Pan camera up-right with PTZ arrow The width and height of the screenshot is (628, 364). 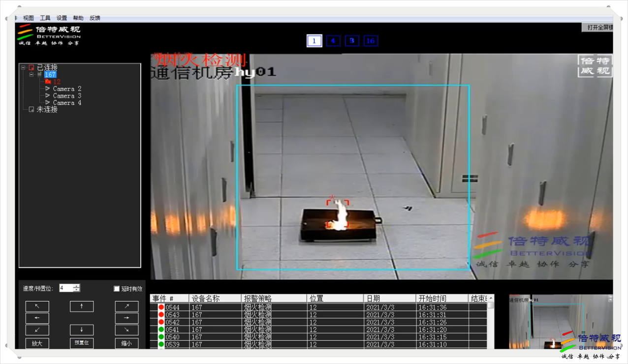[x=127, y=306]
